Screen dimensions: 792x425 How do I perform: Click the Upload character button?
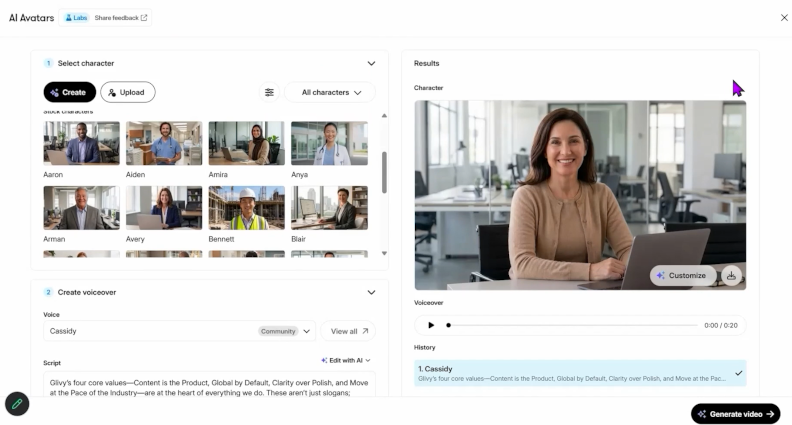[128, 92]
